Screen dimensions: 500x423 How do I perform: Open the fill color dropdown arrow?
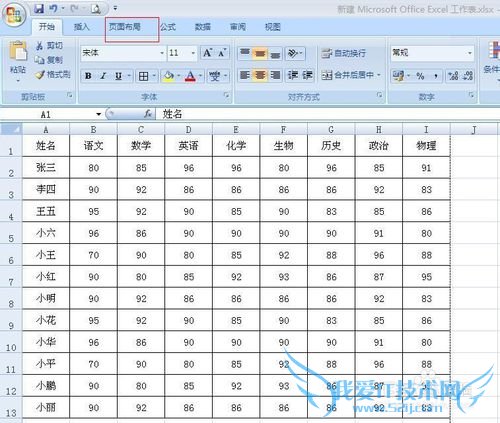tap(179, 76)
